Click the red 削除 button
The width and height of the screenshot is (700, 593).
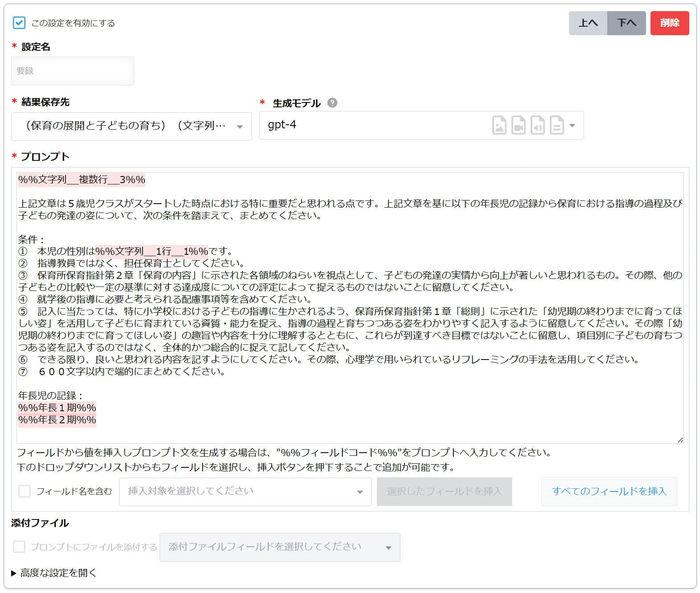pyautogui.click(x=670, y=23)
